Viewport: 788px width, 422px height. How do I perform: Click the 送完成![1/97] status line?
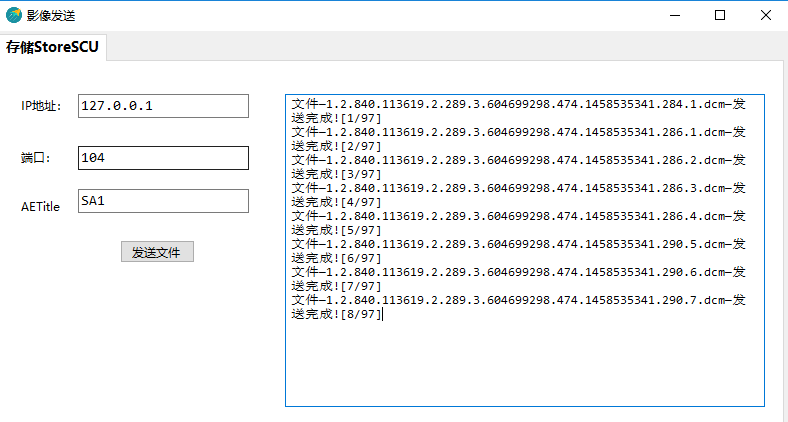[337, 119]
